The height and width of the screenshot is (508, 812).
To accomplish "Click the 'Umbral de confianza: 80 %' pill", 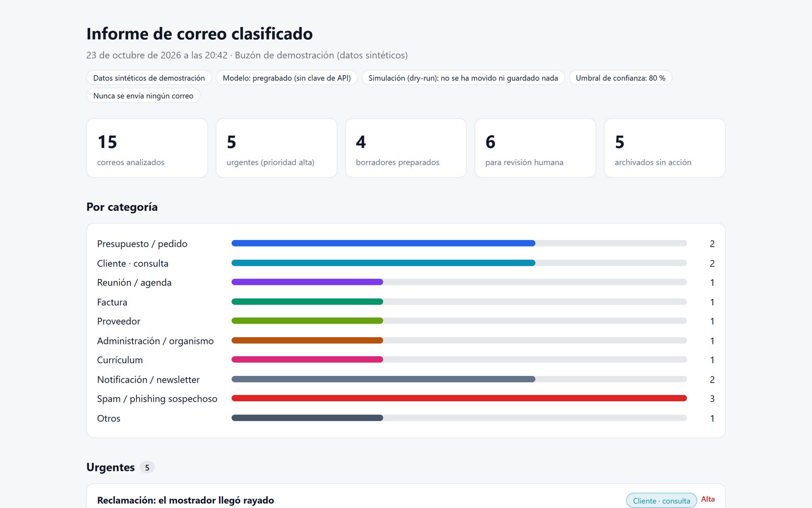I will point(620,78).
